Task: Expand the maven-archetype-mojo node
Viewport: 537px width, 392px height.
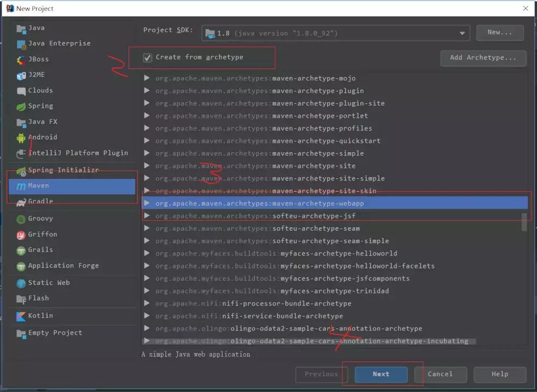Action: tap(147, 78)
